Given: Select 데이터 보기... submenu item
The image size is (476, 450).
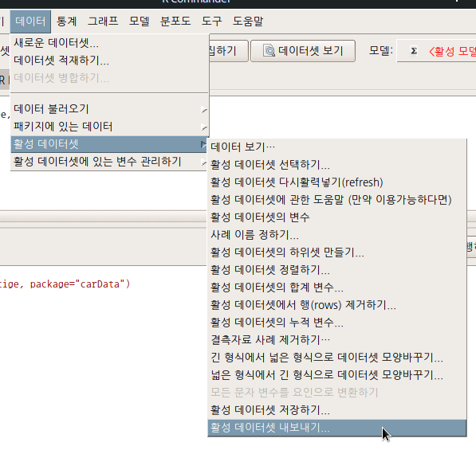Looking at the screenshot, I should pyautogui.click(x=337, y=147).
